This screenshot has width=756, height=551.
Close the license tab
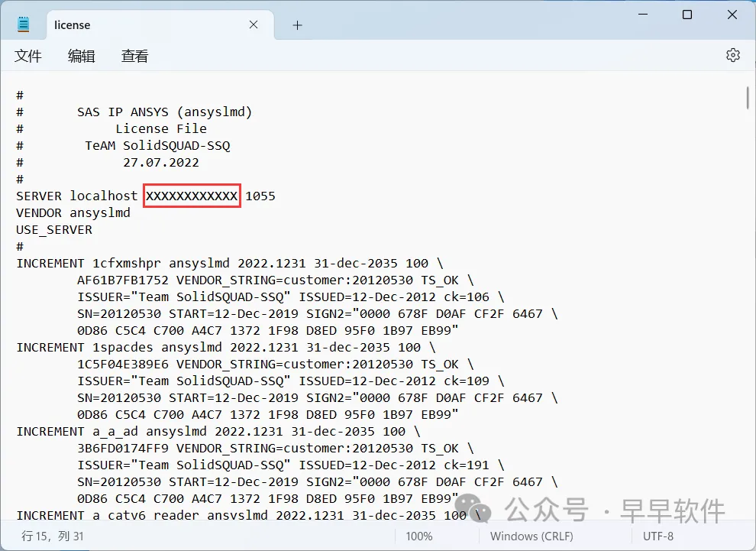pyautogui.click(x=254, y=24)
